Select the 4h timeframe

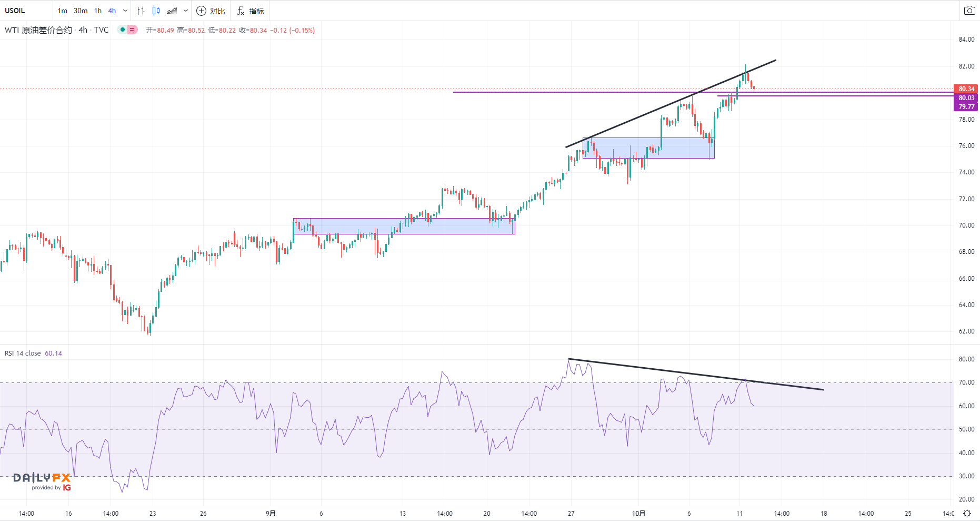tap(112, 11)
